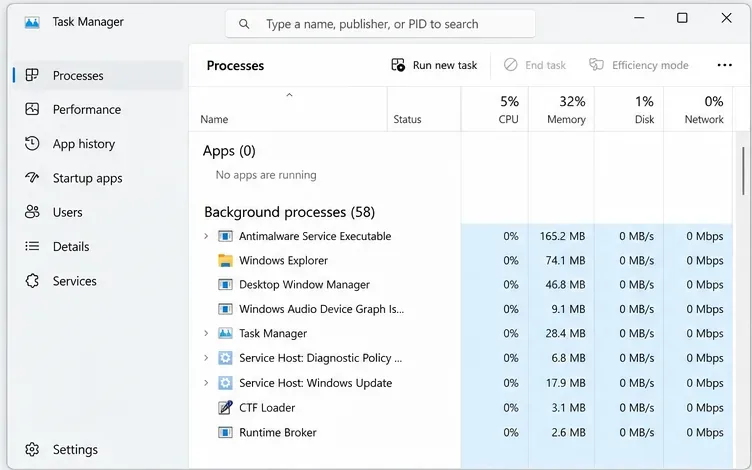
Task: Click the Diagnostic Policy service gear icon
Action: [225, 358]
